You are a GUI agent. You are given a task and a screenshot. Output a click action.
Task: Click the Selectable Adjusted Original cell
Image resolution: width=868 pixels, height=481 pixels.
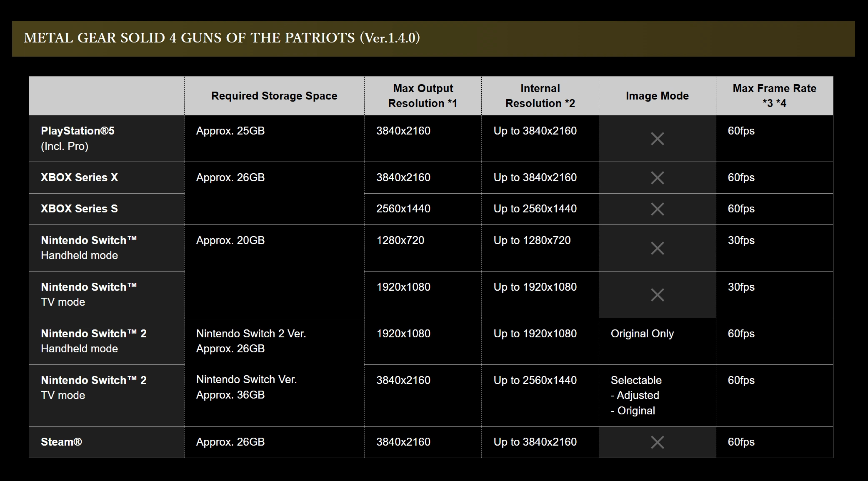point(657,396)
